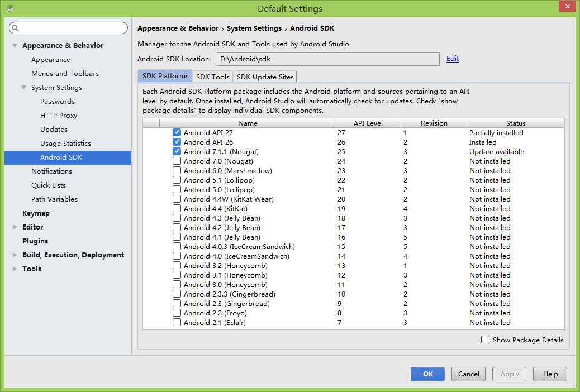580x392 pixels.
Task: Click 'Appearance & Behavior' breadcrumb text
Action: (178, 28)
